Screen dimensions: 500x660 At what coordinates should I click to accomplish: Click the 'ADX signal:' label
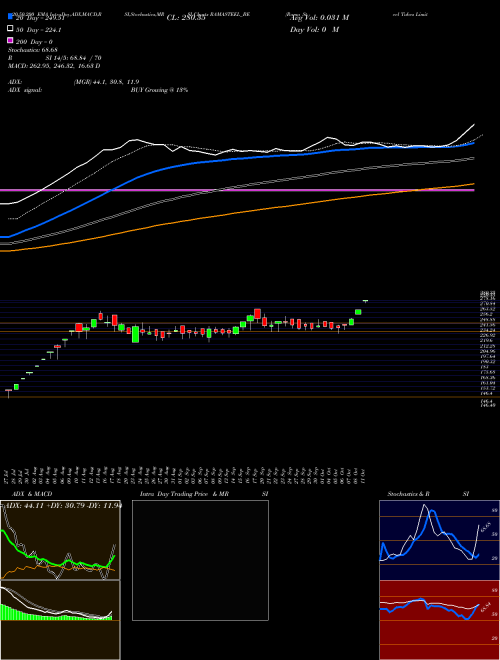point(25,90)
